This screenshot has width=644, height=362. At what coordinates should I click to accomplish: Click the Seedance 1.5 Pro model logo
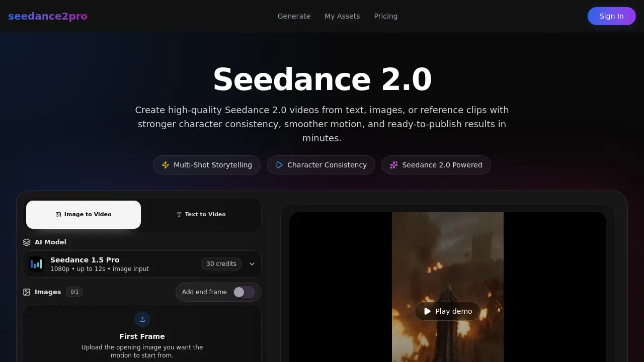[36, 264]
